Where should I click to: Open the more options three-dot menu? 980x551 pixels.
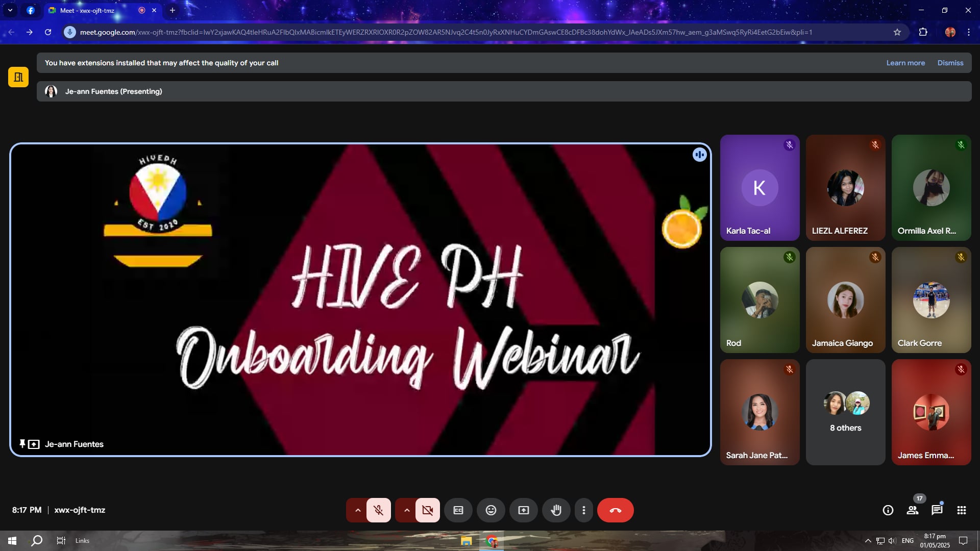click(x=584, y=510)
